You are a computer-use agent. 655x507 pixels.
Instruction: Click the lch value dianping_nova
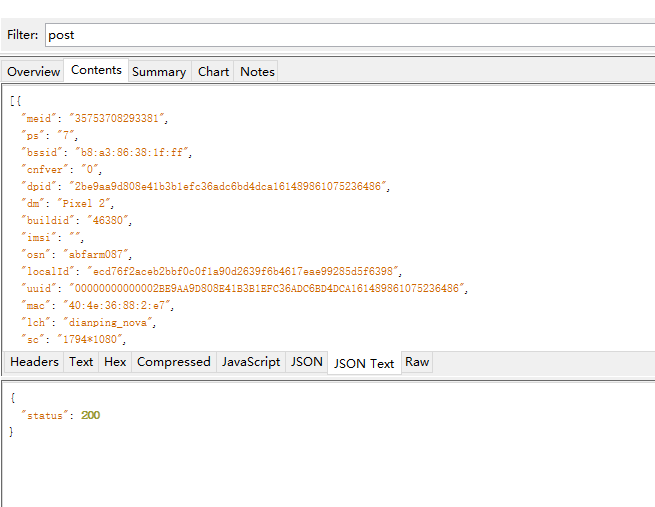click(x=108, y=322)
